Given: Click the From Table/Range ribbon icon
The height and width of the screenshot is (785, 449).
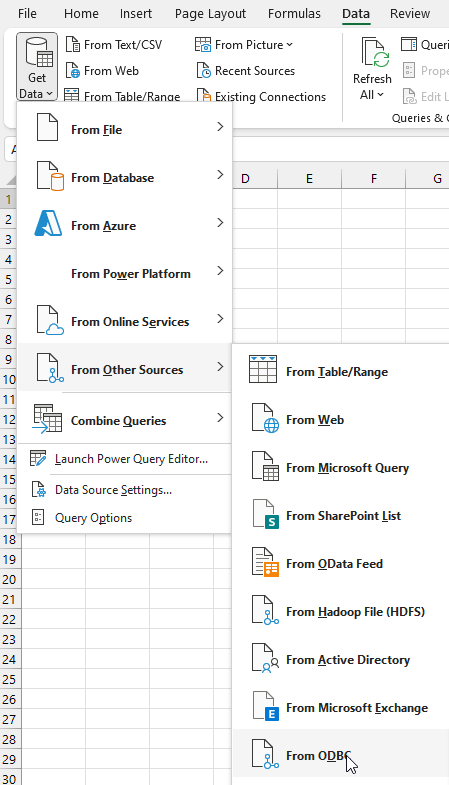Looking at the screenshot, I should [72, 95].
